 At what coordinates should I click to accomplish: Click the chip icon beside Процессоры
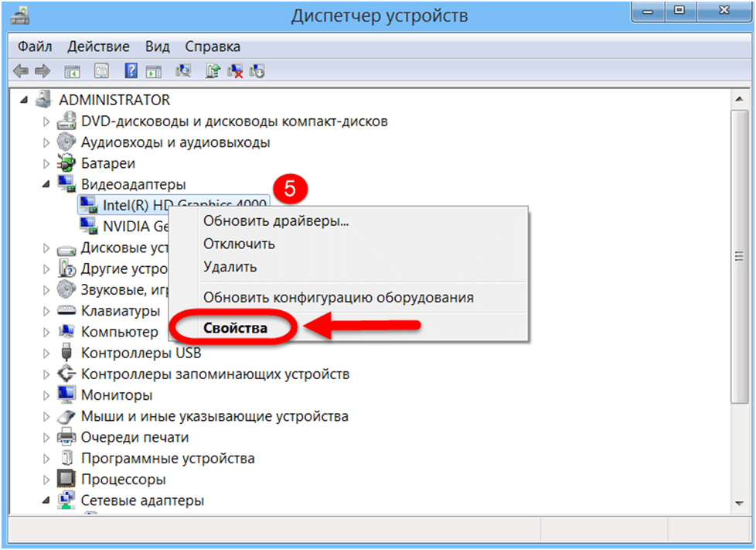coord(66,479)
